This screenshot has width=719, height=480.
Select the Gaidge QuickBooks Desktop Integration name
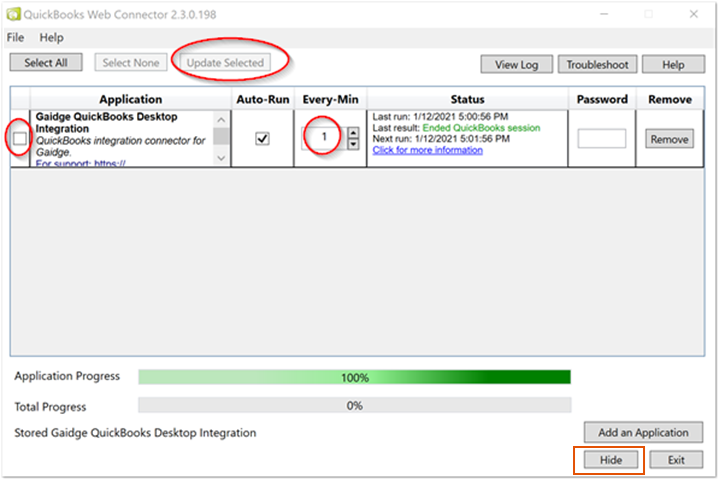[x=106, y=122]
